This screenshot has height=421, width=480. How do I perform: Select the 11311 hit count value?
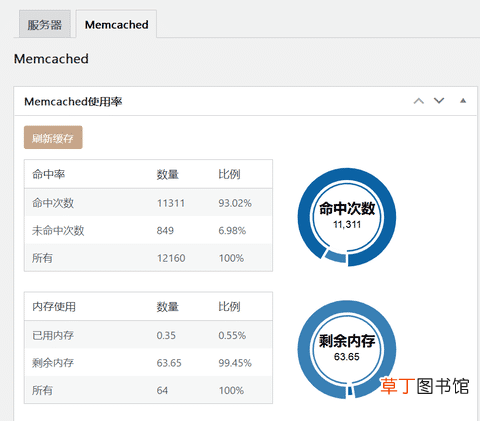[x=171, y=203]
